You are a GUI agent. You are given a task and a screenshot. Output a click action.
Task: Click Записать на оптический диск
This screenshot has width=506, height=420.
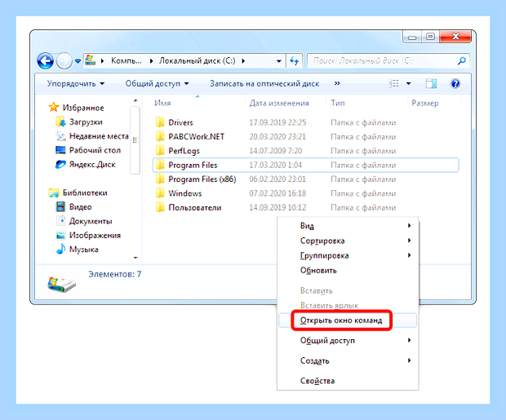pos(264,83)
